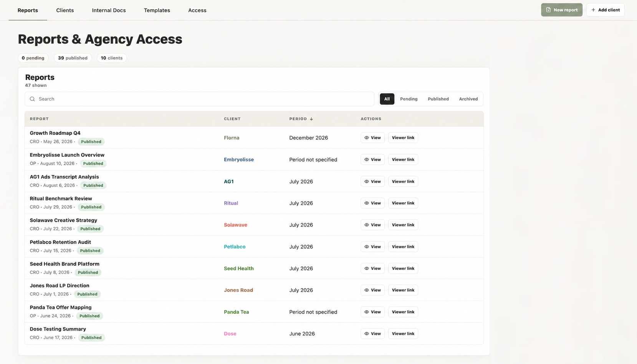
Task: Click the 'June 2026' period cell
Action: coord(302,334)
